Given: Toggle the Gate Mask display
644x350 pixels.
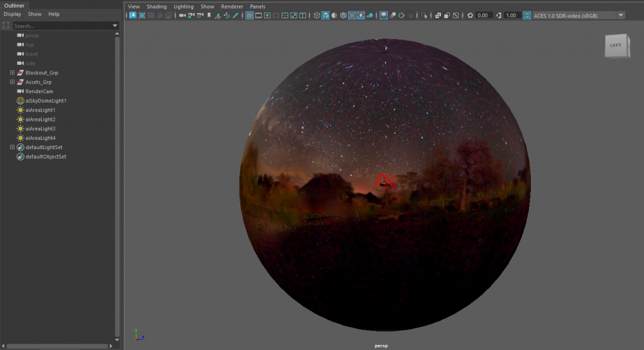Looking at the screenshot, I should 276,15.
